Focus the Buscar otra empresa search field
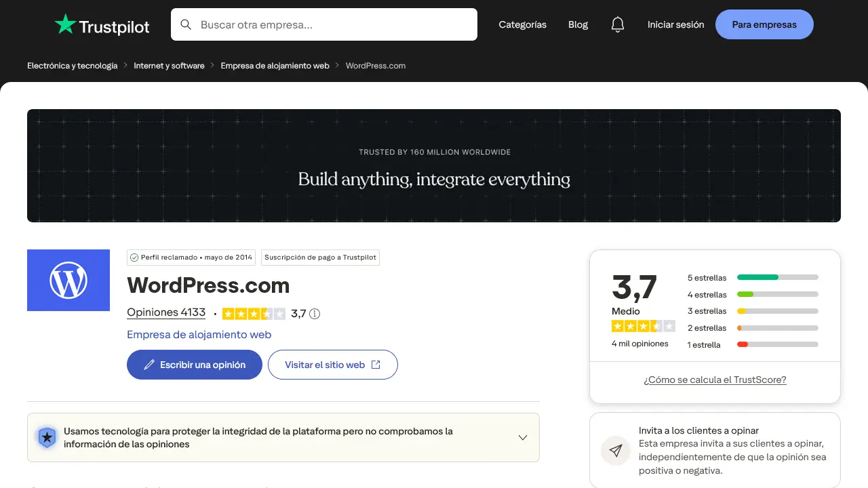The width and height of the screenshot is (868, 488). point(324,24)
